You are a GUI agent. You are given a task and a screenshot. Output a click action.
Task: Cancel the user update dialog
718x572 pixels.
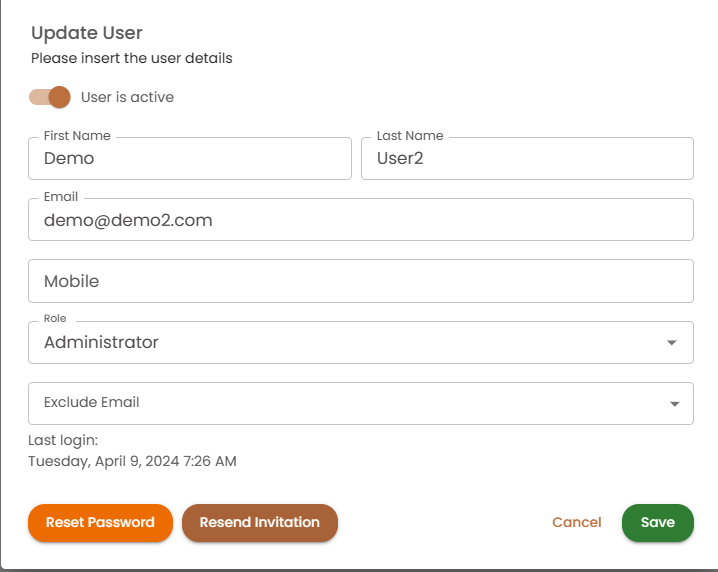(x=577, y=522)
